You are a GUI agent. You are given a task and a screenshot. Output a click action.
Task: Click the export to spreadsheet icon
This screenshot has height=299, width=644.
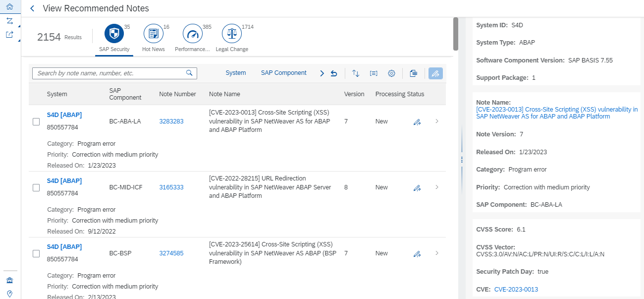414,73
